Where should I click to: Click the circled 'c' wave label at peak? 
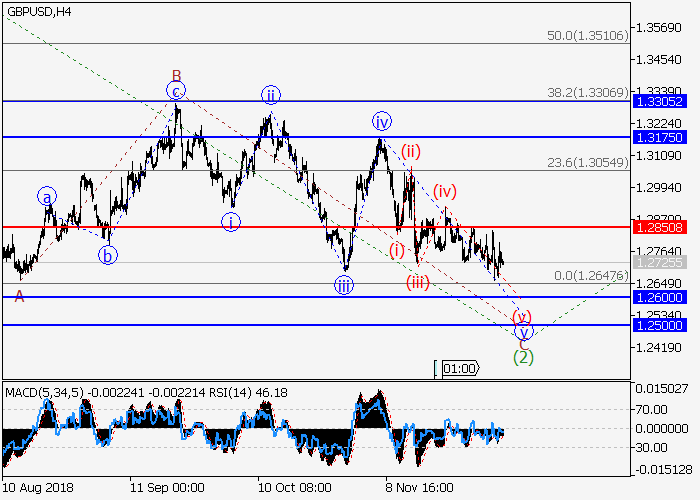tap(176, 91)
